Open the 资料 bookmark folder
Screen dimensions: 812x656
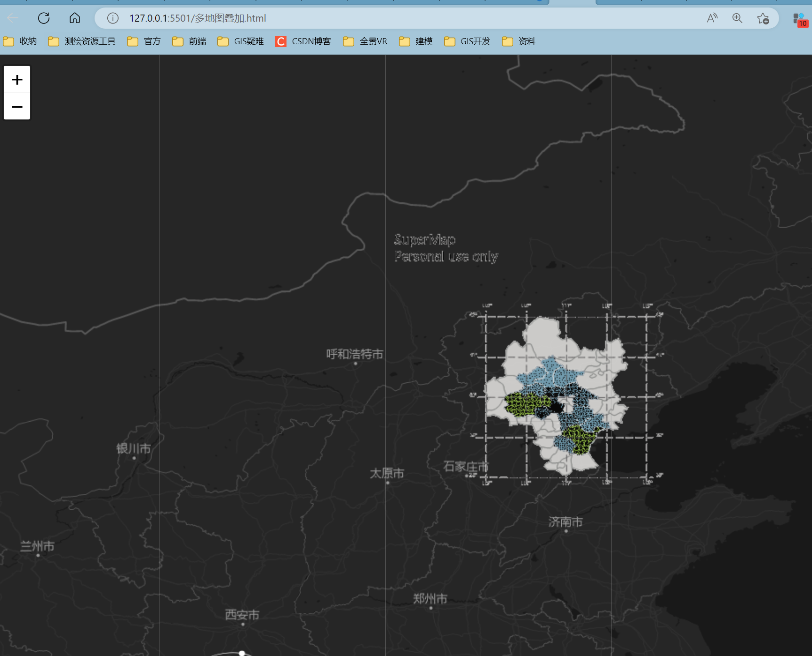519,41
